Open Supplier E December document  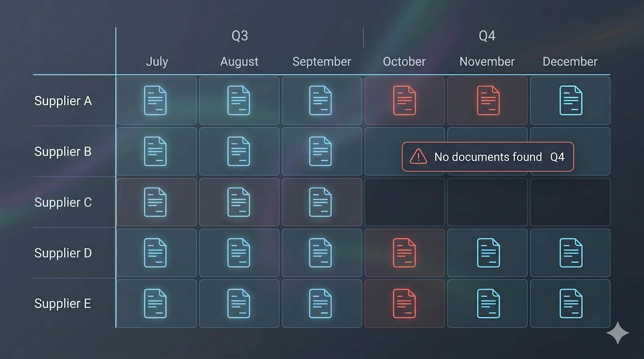click(x=571, y=304)
